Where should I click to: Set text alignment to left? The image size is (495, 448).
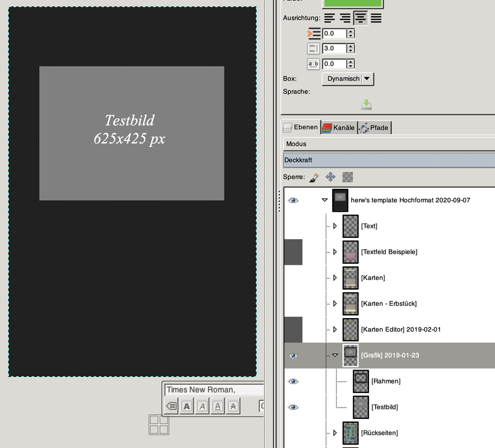point(329,18)
